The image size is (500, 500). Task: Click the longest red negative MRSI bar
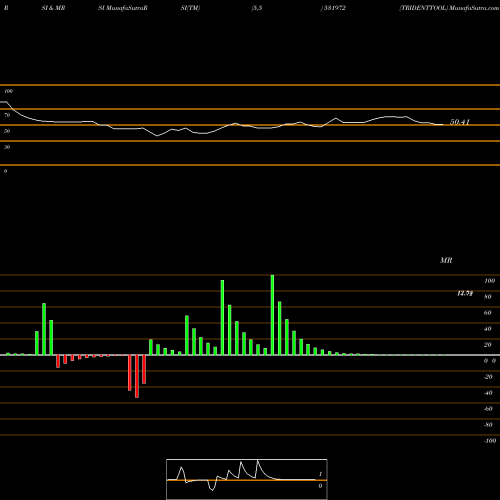(137, 376)
